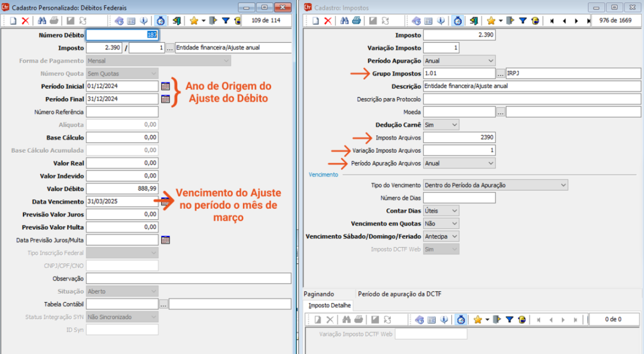This screenshot has width=644, height=354.
Task: Click the favorites star icon in Impostos toolbar
Action: [491, 21]
